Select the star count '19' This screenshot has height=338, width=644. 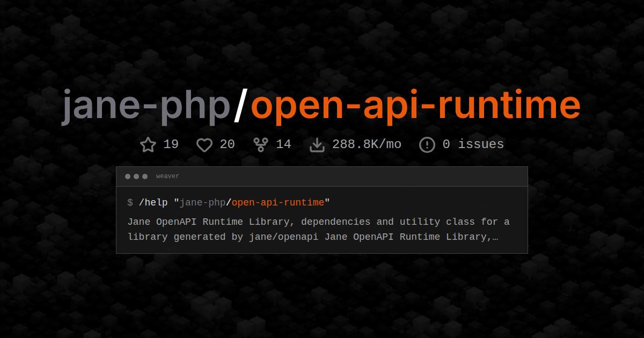[x=171, y=144]
